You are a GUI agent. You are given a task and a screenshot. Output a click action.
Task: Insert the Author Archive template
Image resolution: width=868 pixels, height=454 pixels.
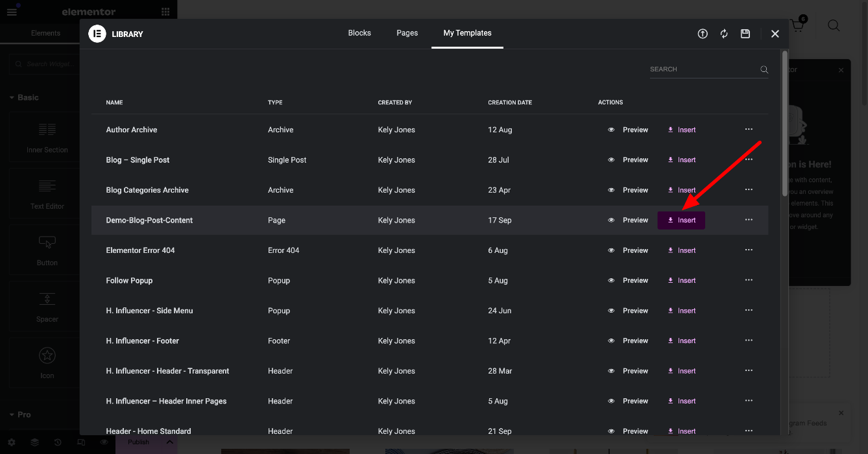coord(681,130)
